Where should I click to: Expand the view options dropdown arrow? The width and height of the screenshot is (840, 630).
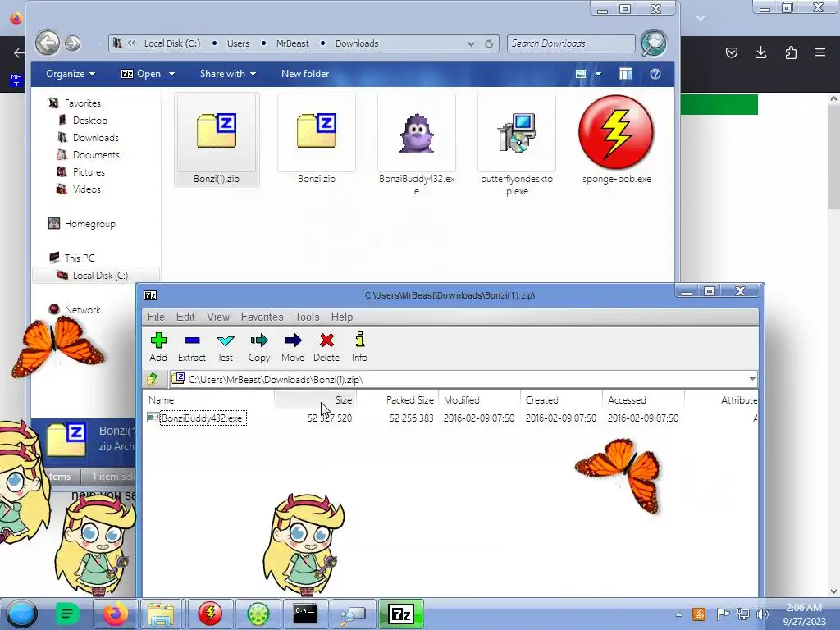(x=598, y=74)
